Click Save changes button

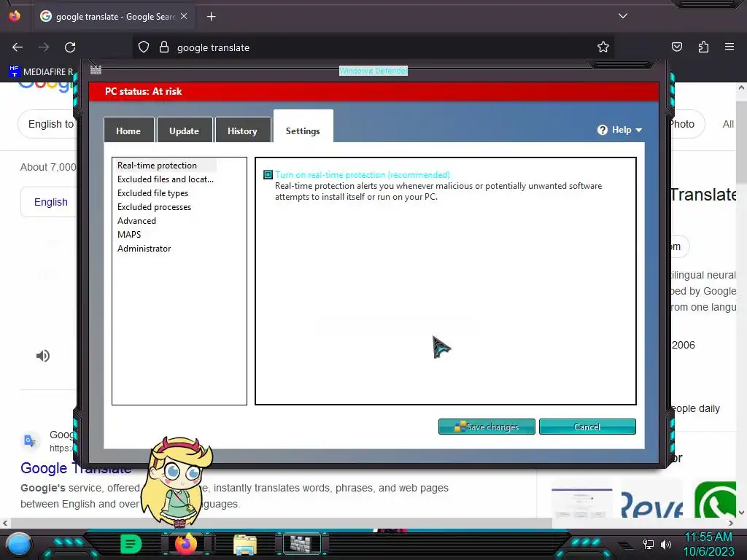487,427
